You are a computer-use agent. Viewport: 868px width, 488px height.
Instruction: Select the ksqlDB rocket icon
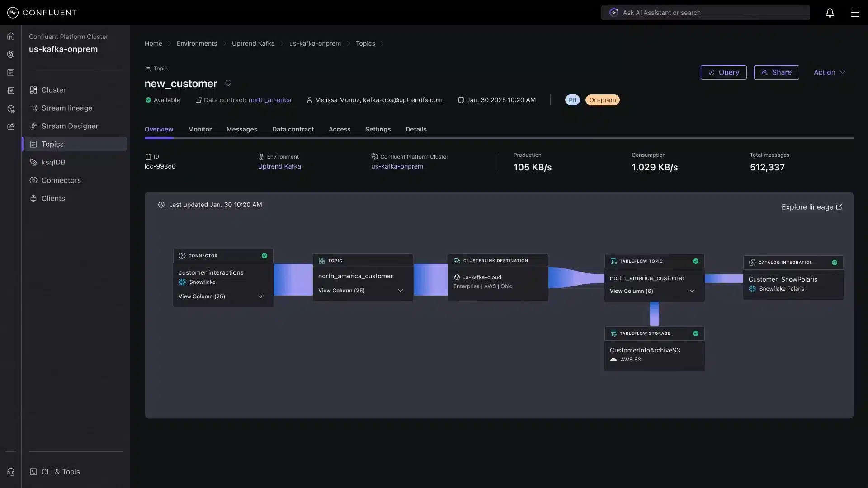(x=34, y=162)
